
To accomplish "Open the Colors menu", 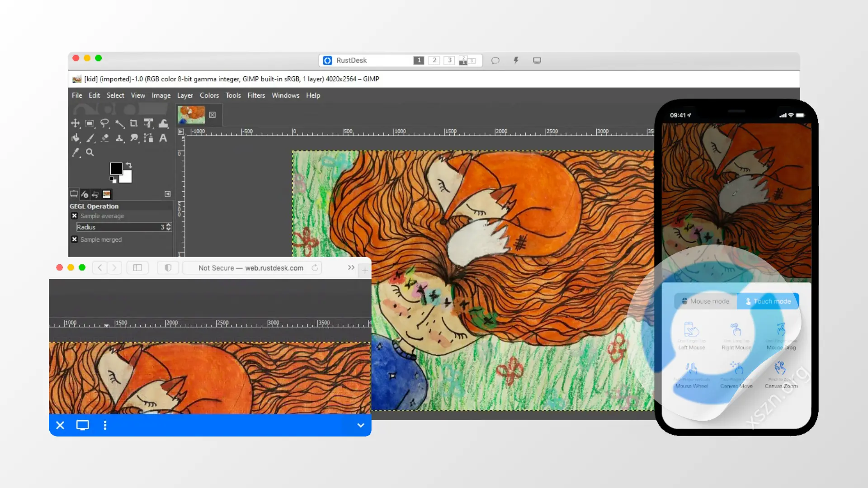I will [209, 95].
